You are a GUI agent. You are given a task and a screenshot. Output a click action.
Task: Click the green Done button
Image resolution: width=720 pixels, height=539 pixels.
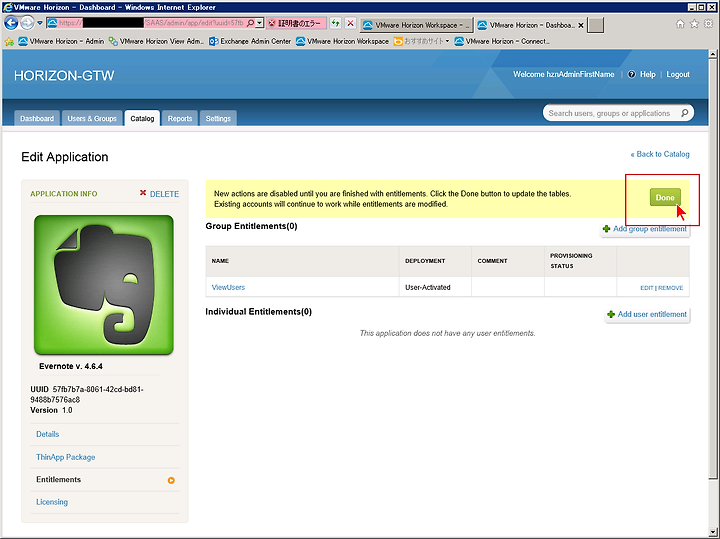coord(665,197)
